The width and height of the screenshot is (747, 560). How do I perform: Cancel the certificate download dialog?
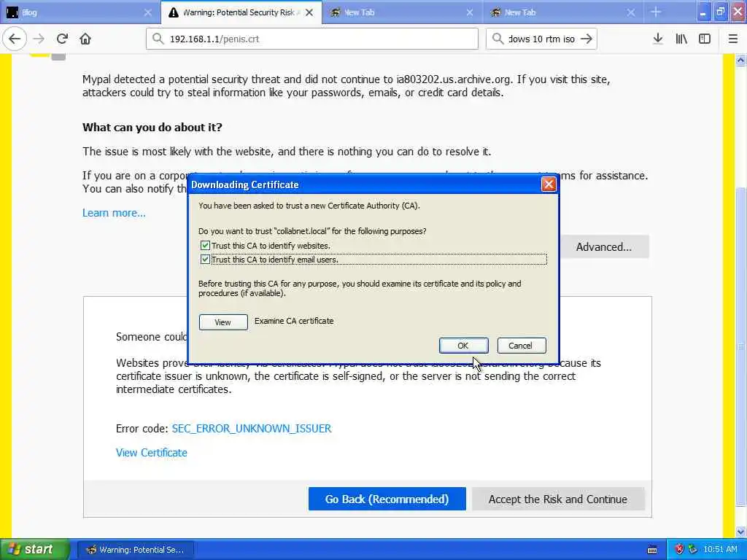521,346
